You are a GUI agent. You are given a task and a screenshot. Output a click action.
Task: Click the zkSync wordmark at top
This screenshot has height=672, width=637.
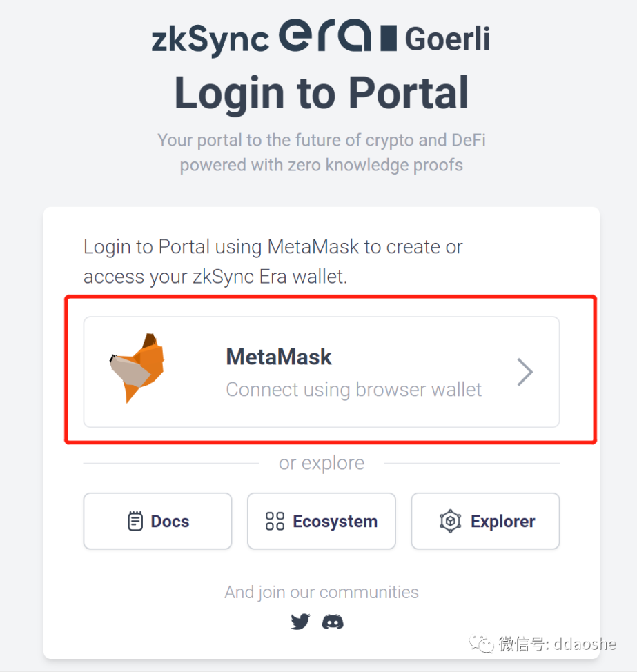tap(210, 39)
